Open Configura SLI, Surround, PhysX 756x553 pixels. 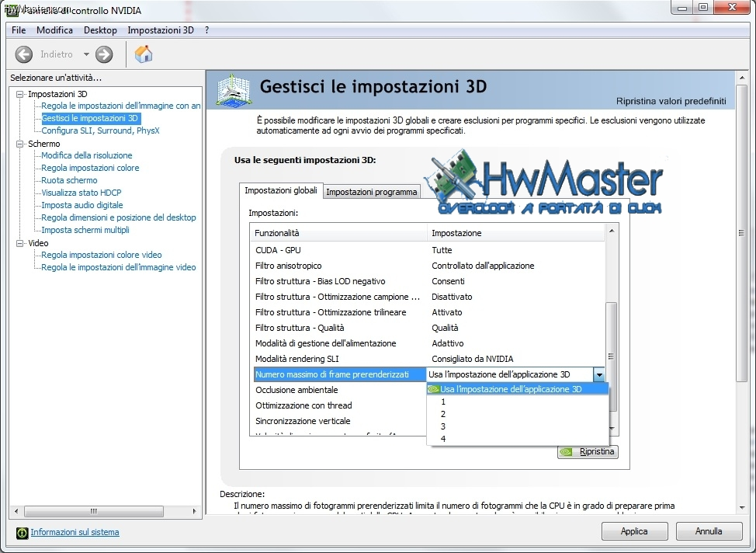point(100,130)
